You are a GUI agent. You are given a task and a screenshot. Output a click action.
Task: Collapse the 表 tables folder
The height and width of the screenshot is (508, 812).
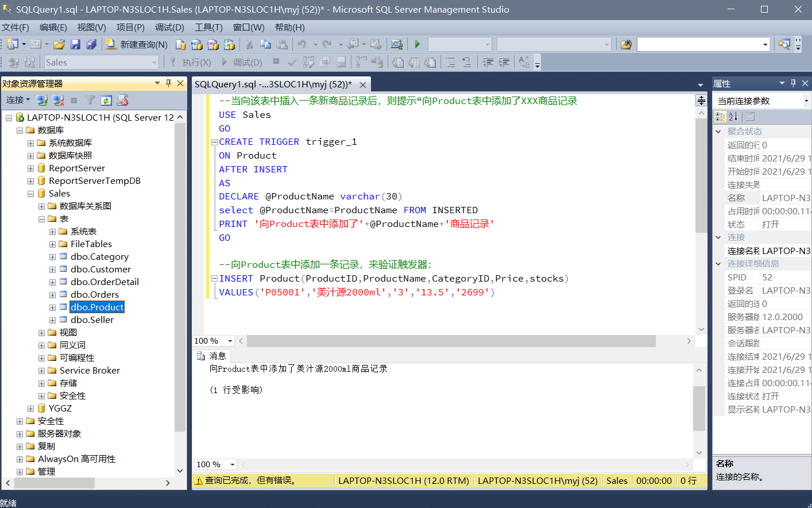coord(42,219)
